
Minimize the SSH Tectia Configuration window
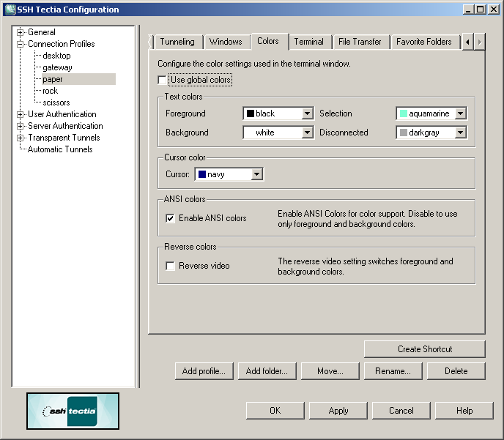tap(468, 10)
